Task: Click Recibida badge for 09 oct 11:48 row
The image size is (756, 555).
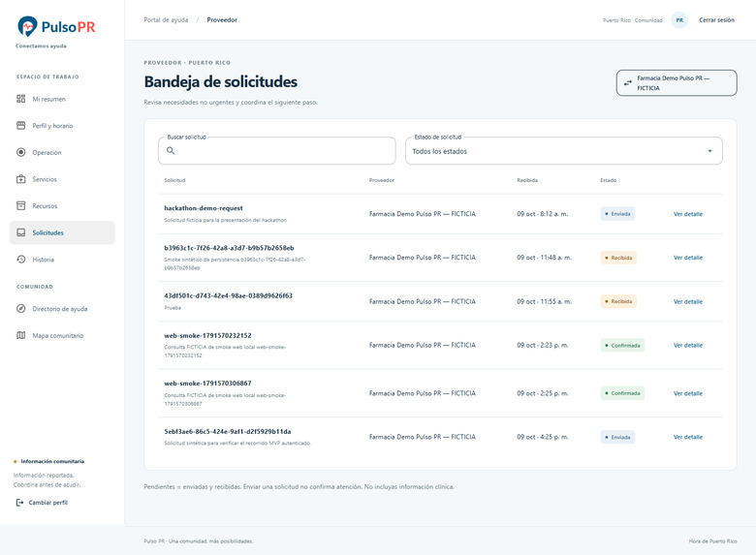Action: coord(618,258)
